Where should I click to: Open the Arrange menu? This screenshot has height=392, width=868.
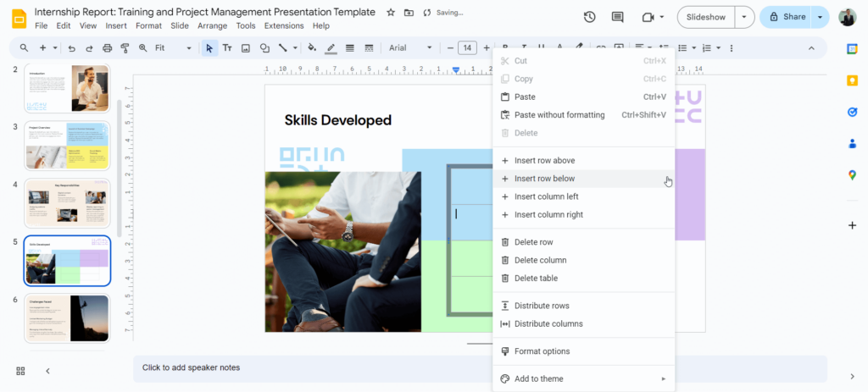(x=212, y=25)
